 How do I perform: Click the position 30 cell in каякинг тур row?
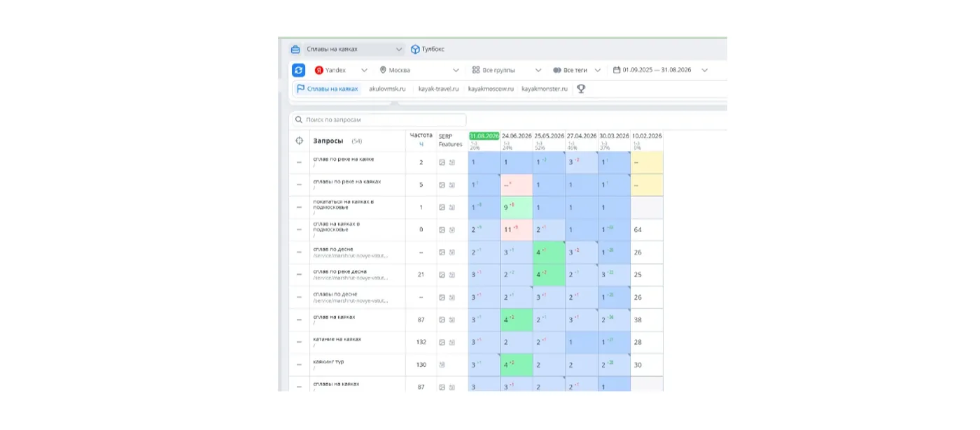647,365
